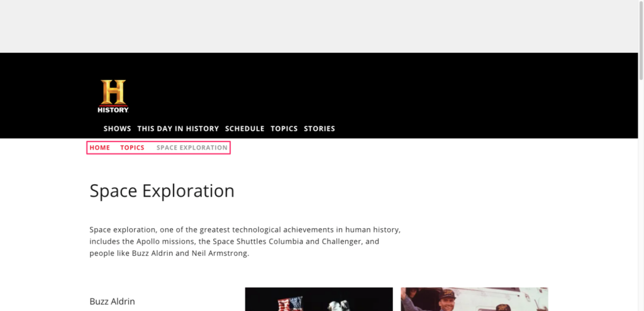Click the red Topics breadcrumb link

[132, 148]
